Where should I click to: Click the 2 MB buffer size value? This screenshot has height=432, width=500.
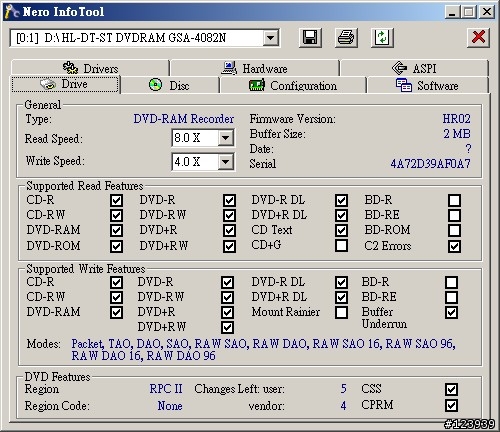(x=457, y=134)
